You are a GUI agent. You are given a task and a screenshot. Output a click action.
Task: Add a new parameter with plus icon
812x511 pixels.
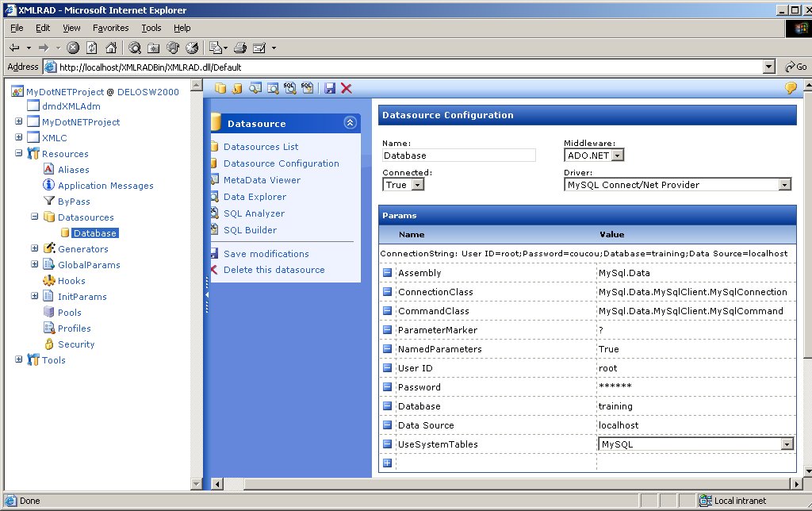click(x=388, y=463)
